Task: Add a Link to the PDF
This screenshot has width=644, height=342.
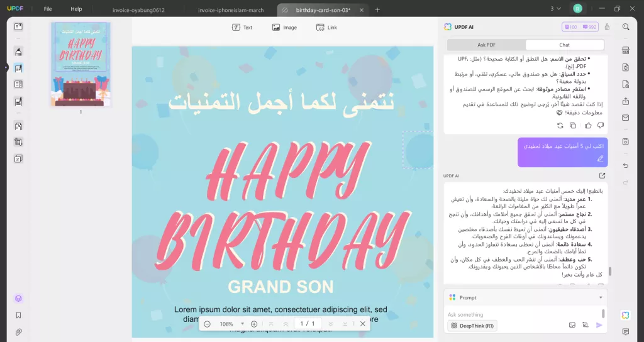Action: coord(326,28)
